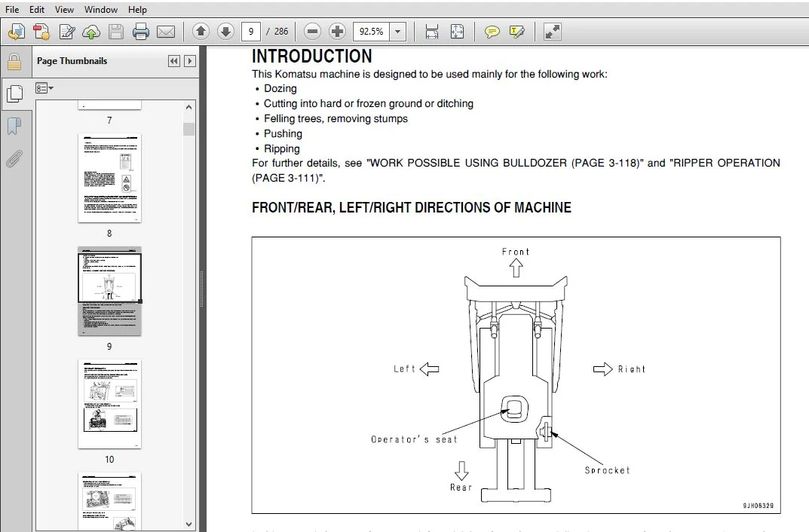Zoom out with the minus button
Screen dimensions: 809x532
pyautogui.click(x=312, y=32)
